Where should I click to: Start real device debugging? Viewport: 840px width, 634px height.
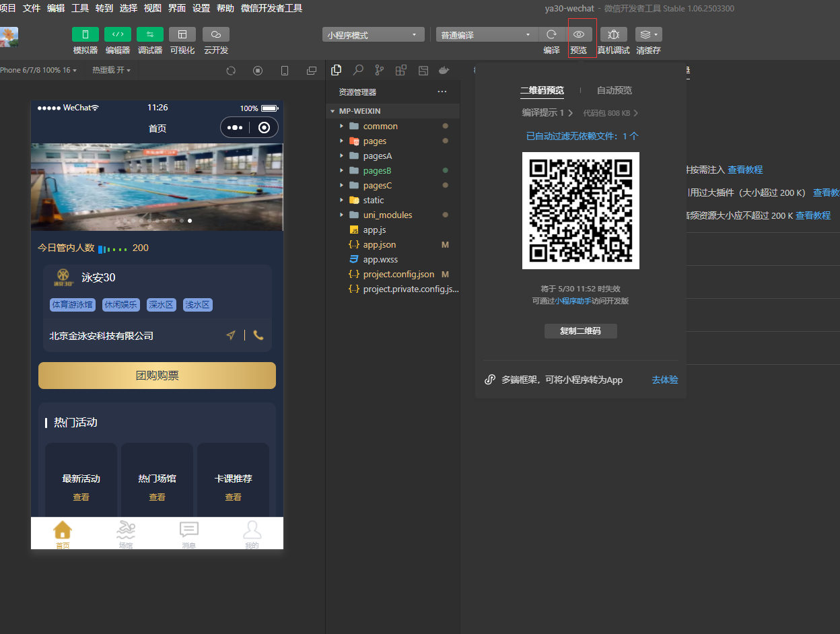[x=614, y=34]
